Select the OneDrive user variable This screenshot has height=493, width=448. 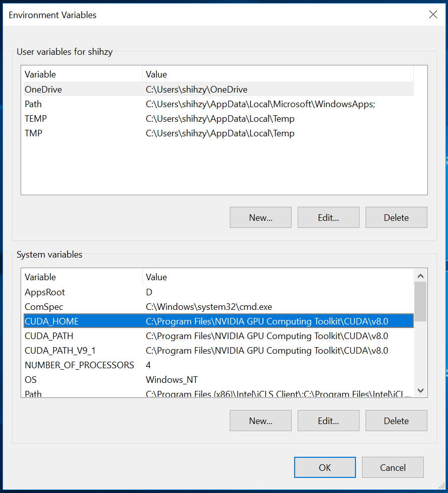[219, 90]
